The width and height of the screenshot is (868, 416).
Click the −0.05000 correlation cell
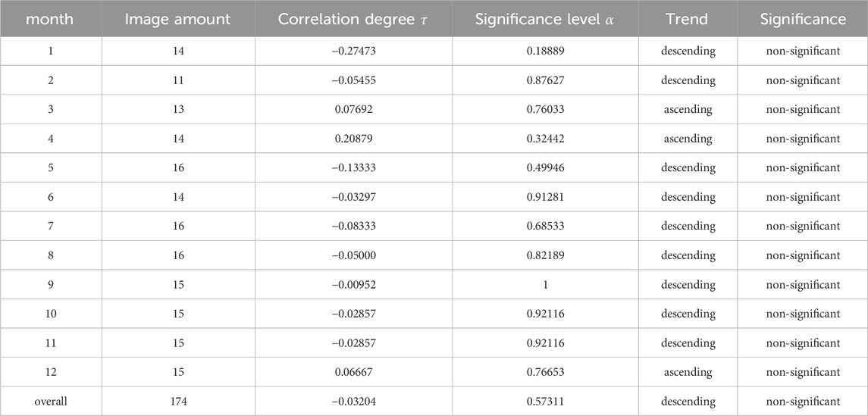click(x=353, y=255)
